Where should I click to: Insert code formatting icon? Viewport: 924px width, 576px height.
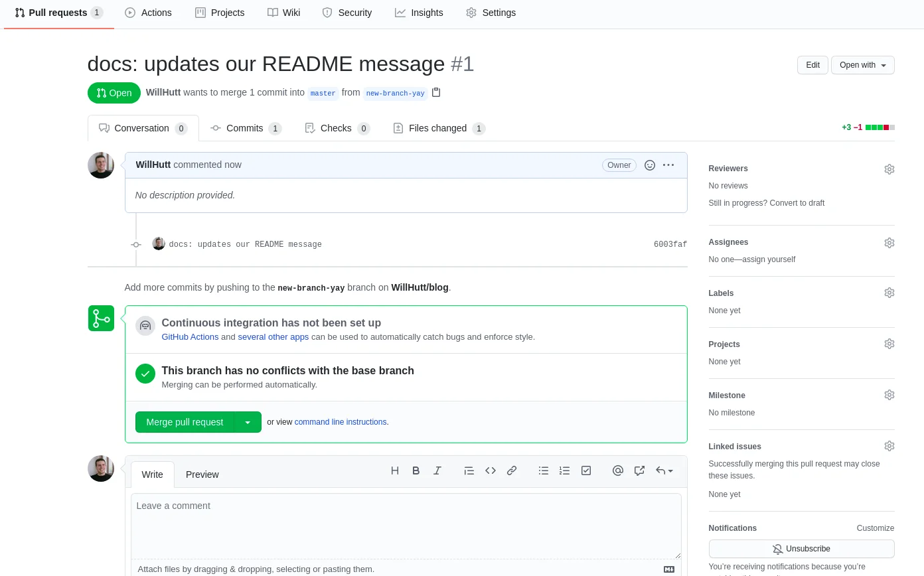coord(491,470)
